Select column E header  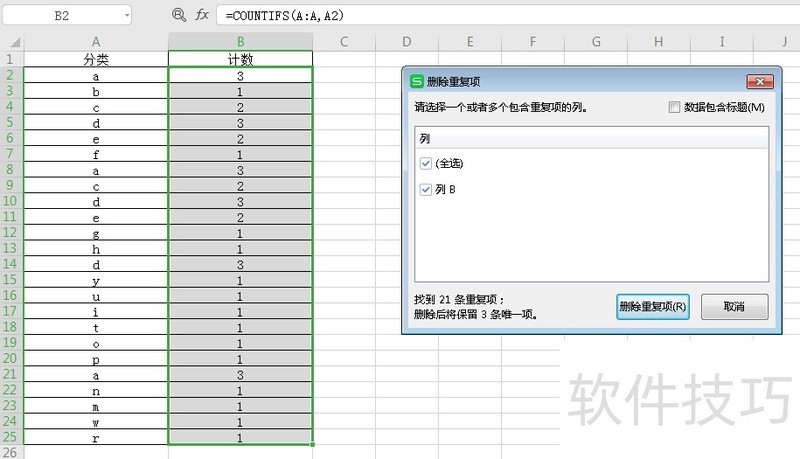tap(470, 42)
